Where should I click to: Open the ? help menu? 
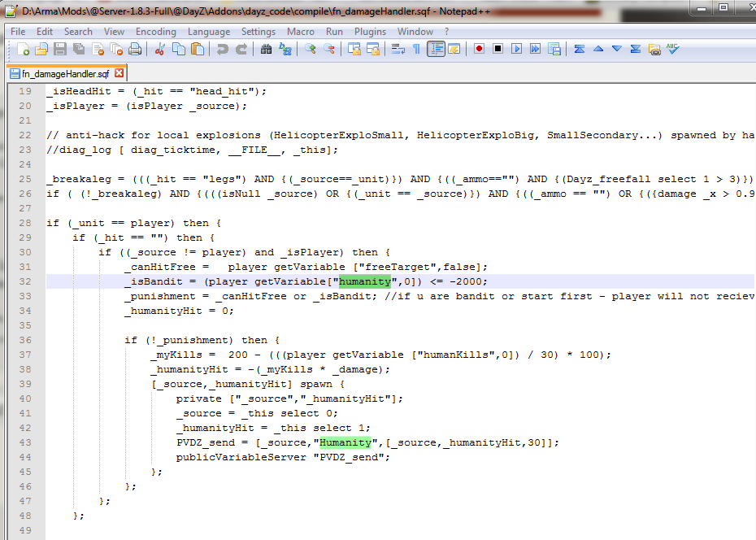tap(446, 32)
